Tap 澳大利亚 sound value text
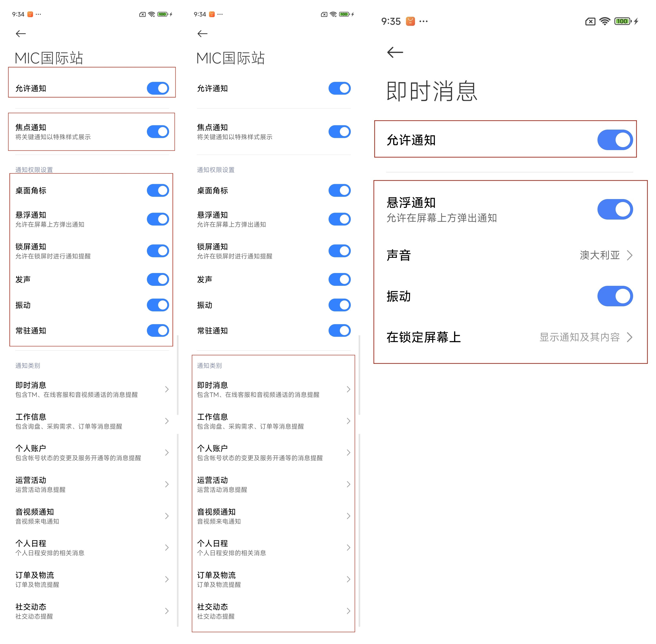The height and width of the screenshot is (644, 656). coord(600,255)
